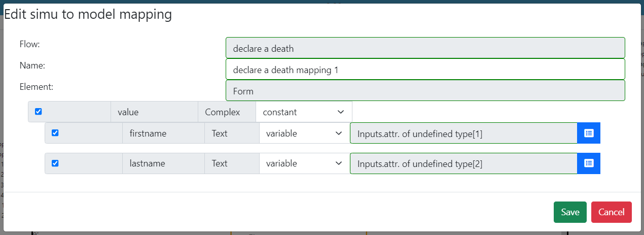Click the 'lastname' attribute label
This screenshot has width=644, height=235.
(x=164, y=163)
